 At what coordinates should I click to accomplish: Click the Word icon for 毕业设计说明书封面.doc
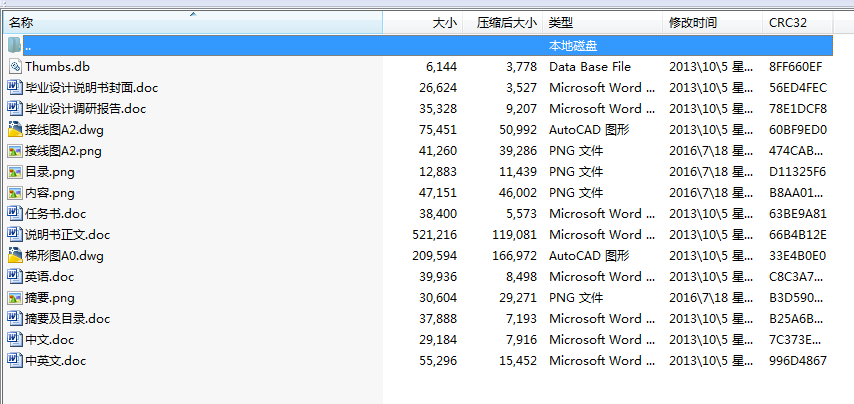point(15,87)
